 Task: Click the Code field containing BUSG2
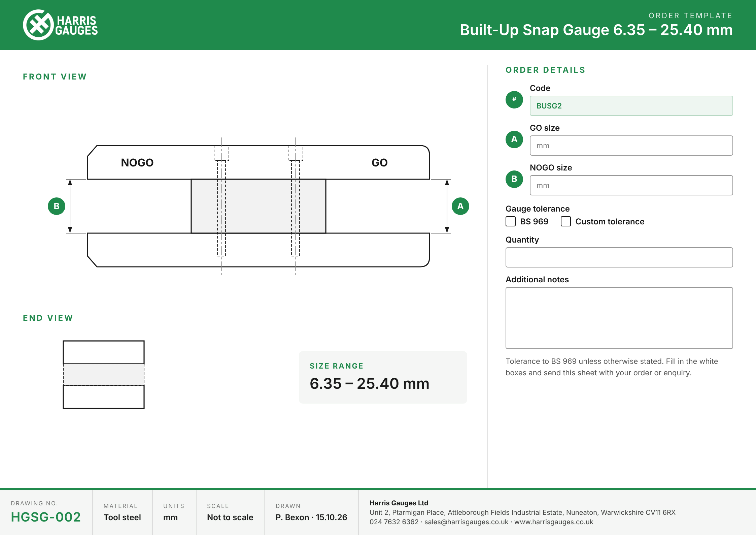[x=631, y=106]
